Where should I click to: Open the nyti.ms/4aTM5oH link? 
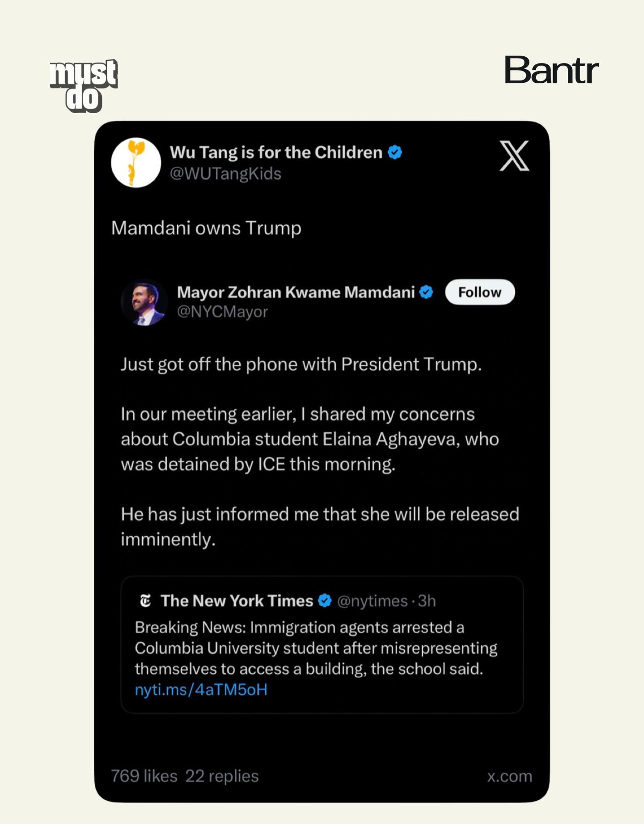pos(201,690)
